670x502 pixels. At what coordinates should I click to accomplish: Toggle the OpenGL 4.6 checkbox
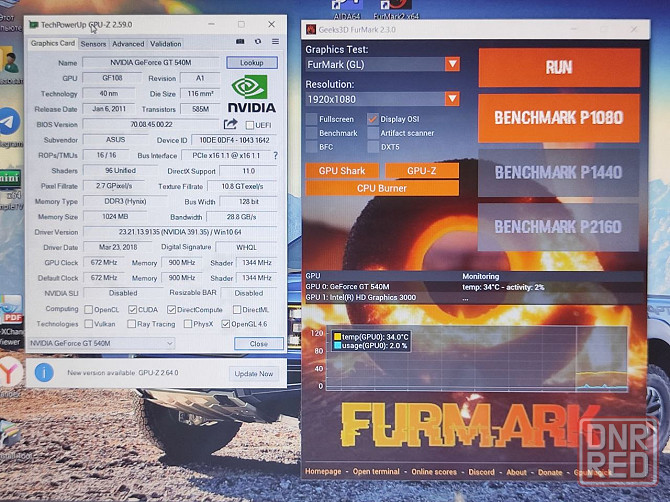coord(226,324)
